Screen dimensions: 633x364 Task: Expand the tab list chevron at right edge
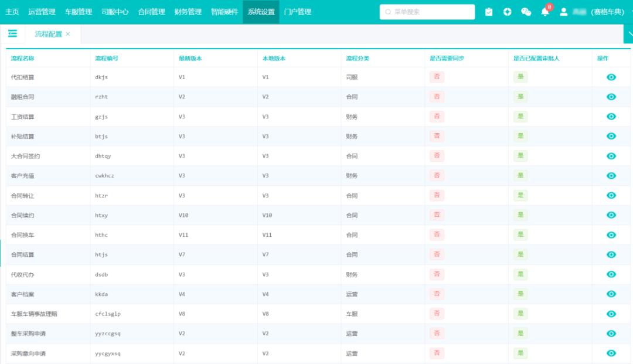coord(629,34)
